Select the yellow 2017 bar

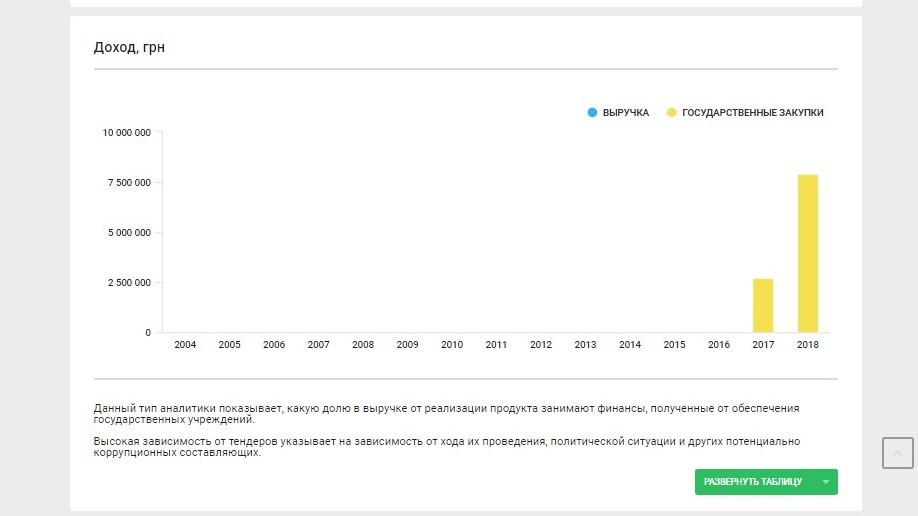763,305
